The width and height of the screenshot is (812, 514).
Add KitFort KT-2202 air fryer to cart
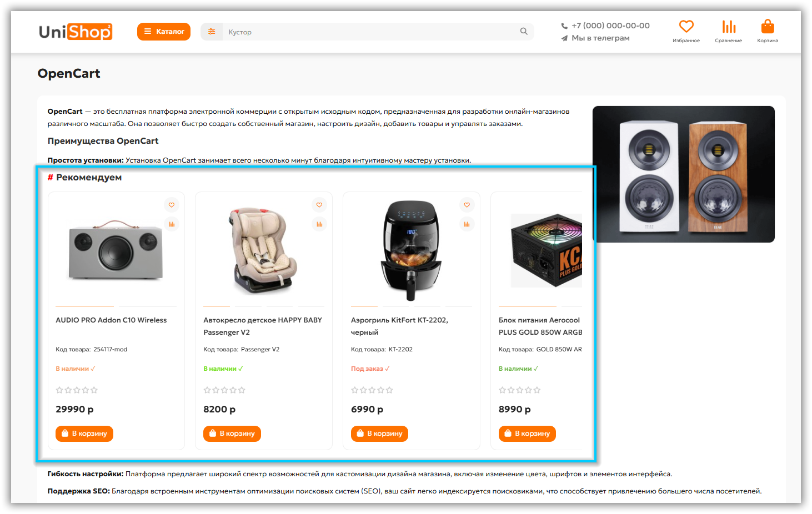pos(379,434)
